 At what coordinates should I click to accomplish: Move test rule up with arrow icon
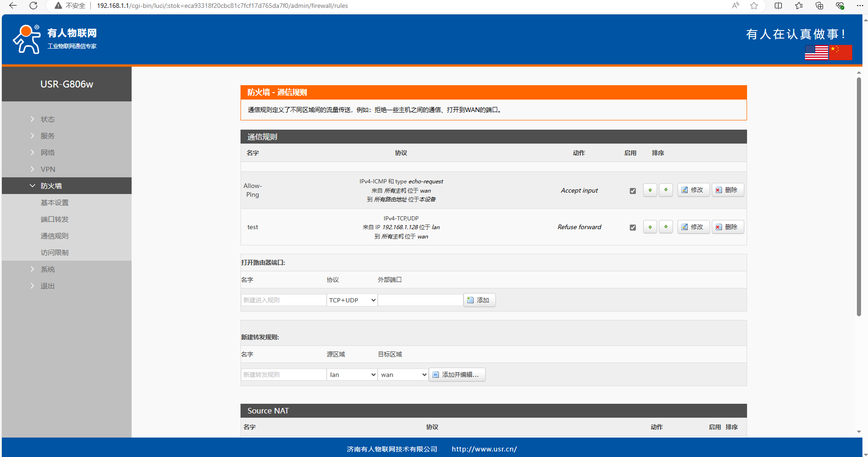(650, 227)
